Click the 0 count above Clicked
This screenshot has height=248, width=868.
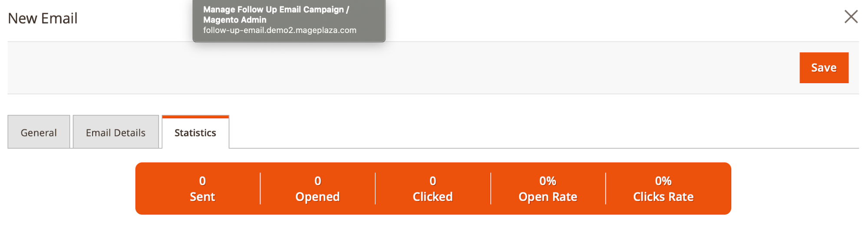pyautogui.click(x=432, y=181)
